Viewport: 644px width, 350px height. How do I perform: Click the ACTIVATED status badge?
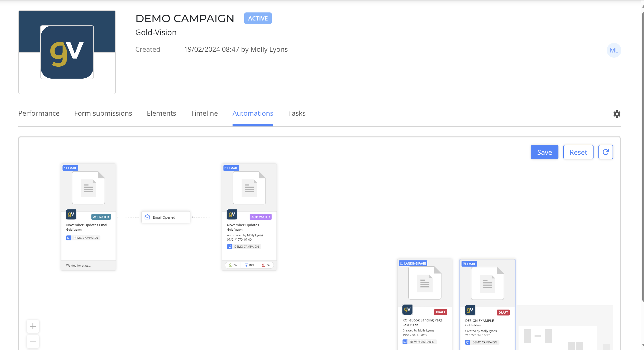pos(101,217)
